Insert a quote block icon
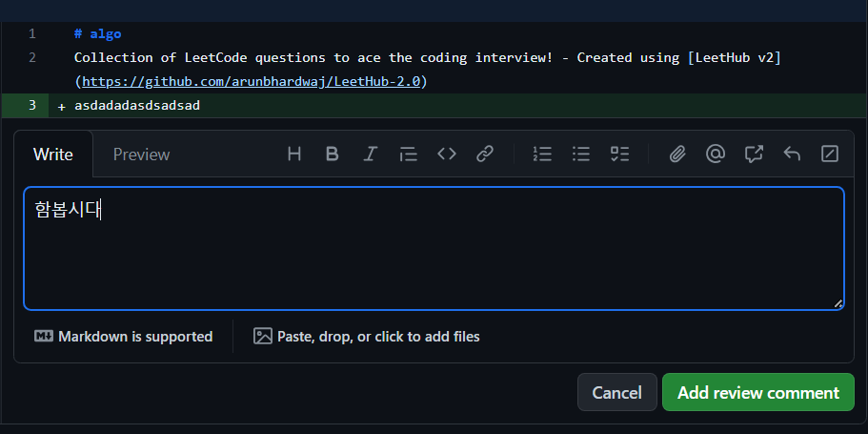 408,154
